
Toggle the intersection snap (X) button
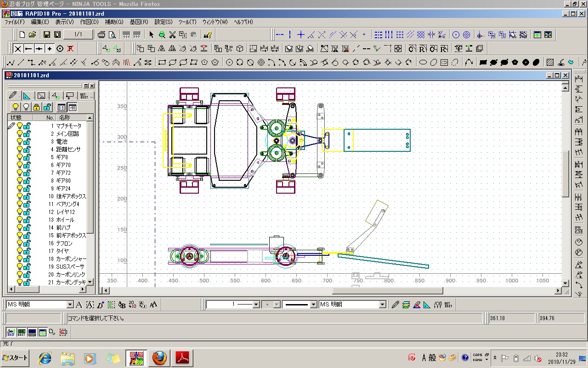click(17, 48)
